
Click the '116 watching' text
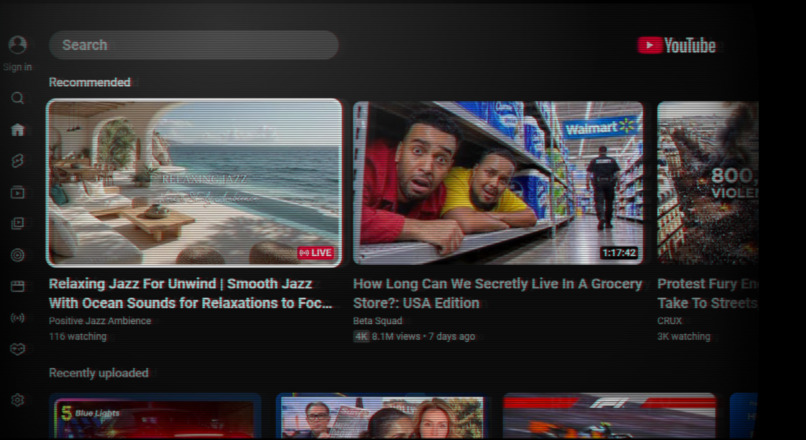(x=78, y=337)
